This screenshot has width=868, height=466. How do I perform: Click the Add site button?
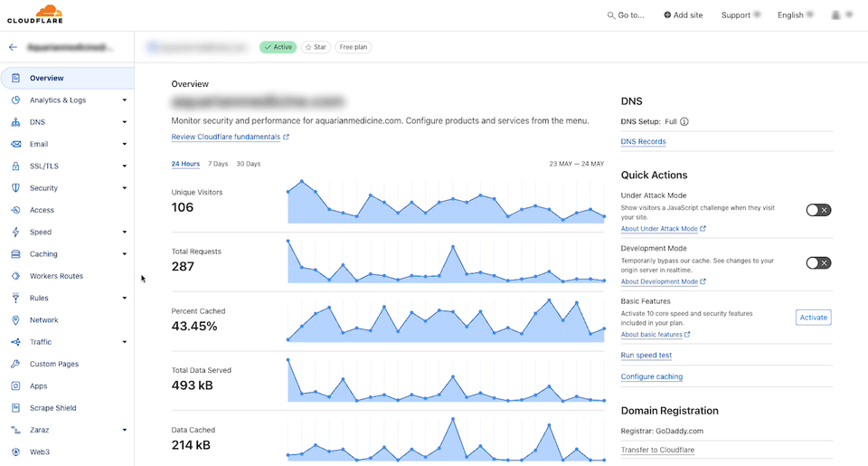(684, 15)
